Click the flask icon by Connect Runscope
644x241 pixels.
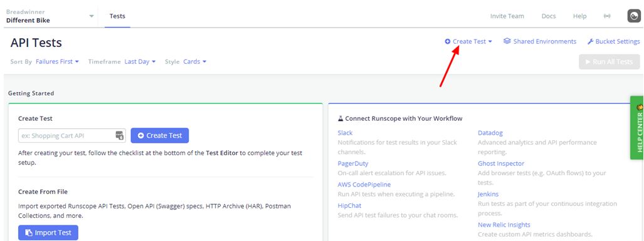point(340,118)
